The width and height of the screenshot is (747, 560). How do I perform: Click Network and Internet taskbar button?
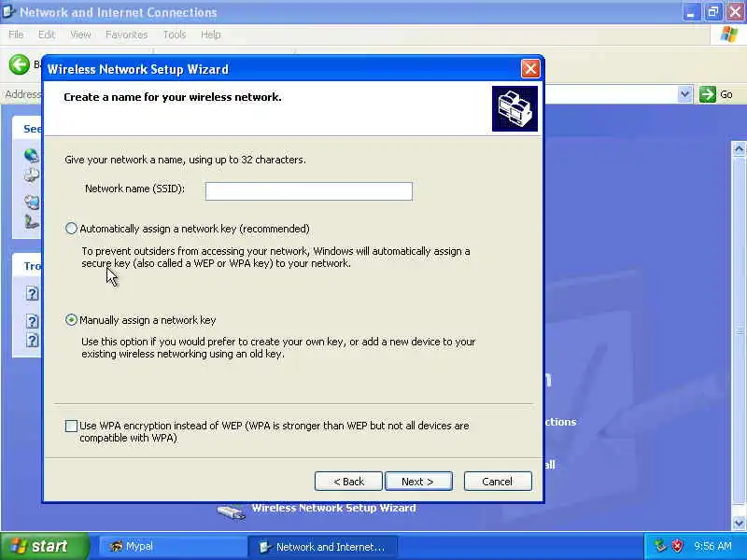point(322,547)
